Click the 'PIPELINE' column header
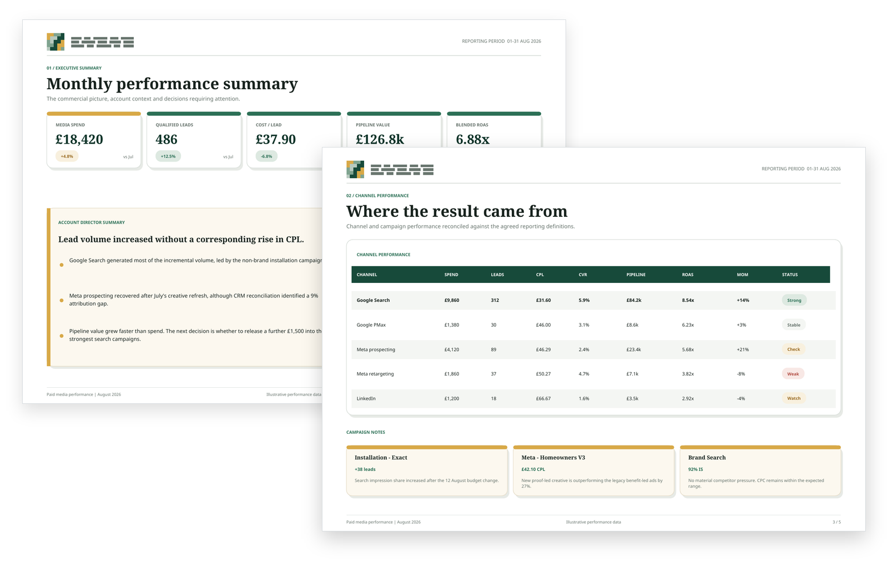 coord(636,275)
